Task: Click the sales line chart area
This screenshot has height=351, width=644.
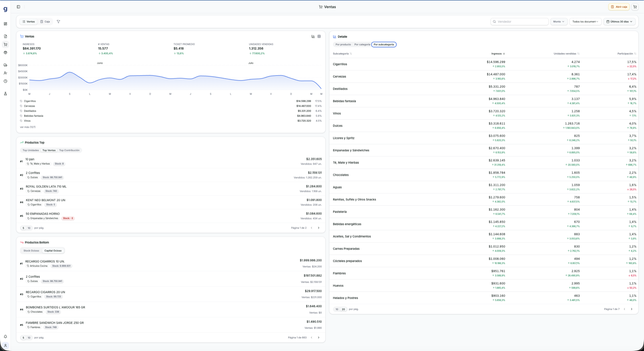Action: (175, 79)
